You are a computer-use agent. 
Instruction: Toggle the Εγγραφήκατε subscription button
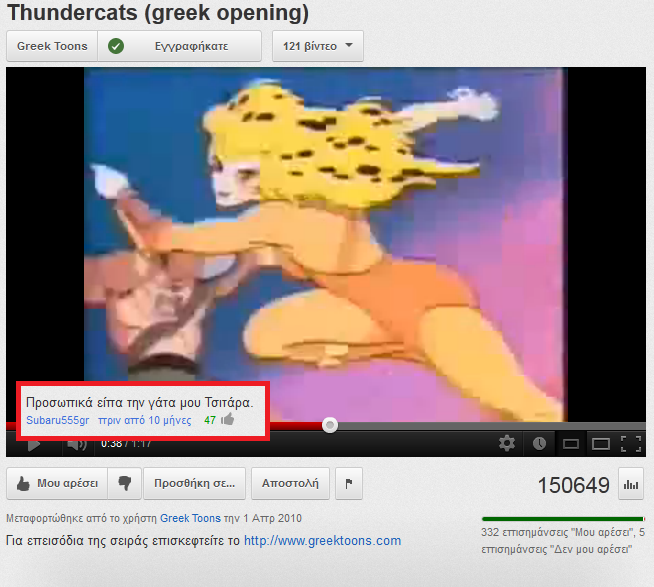(x=180, y=46)
